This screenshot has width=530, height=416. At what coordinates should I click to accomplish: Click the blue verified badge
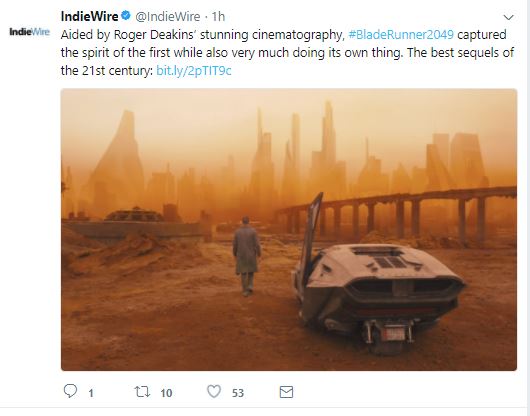point(126,16)
